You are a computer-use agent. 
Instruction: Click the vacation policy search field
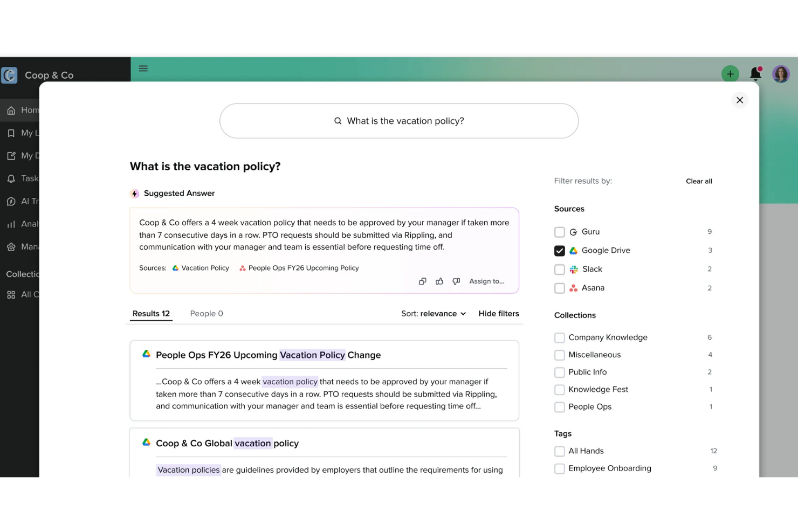(399, 121)
